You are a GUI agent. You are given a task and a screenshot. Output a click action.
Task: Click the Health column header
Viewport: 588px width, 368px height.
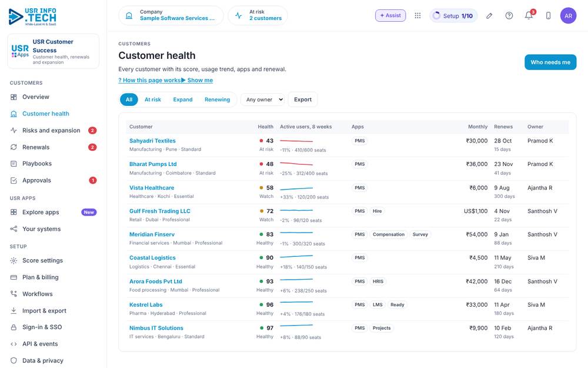(266, 127)
